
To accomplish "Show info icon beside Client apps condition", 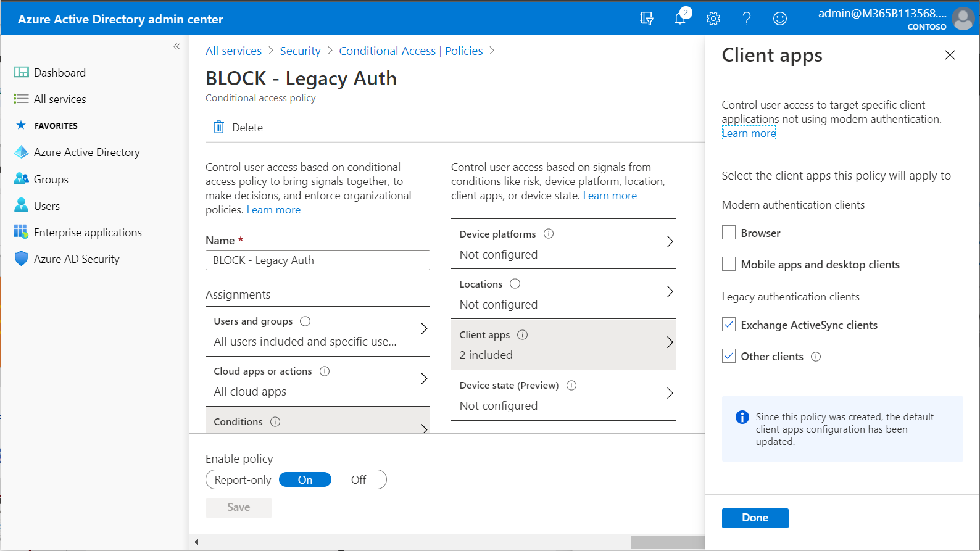I will click(x=523, y=334).
